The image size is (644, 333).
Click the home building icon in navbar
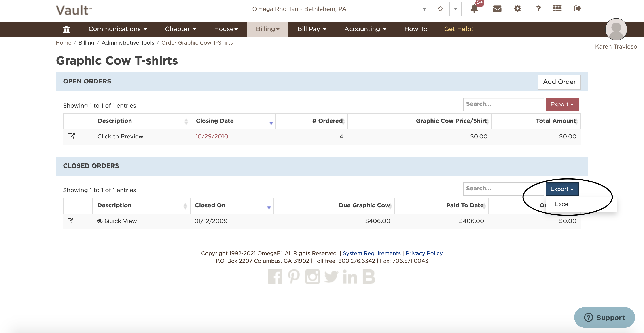click(x=66, y=29)
